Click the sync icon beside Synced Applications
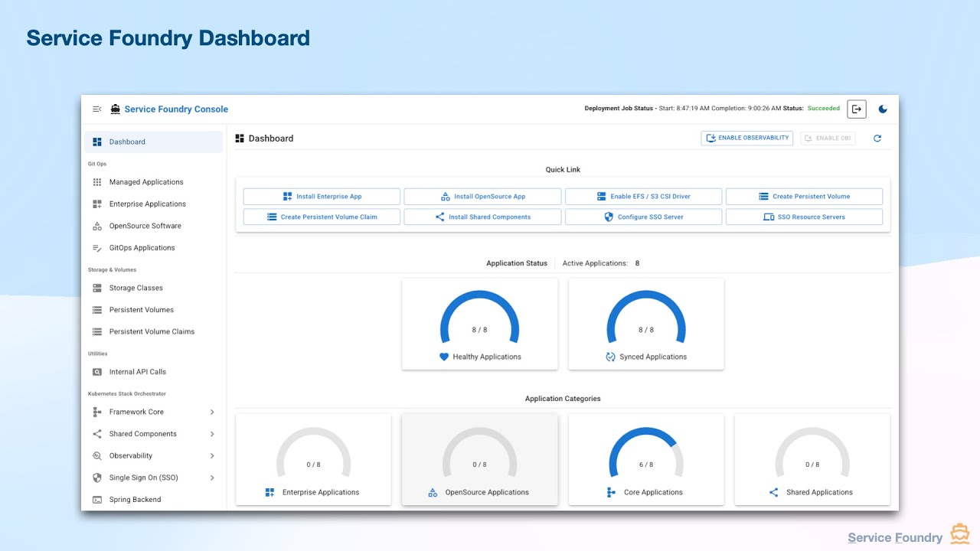Viewport: 980px width, 551px height. coord(611,357)
